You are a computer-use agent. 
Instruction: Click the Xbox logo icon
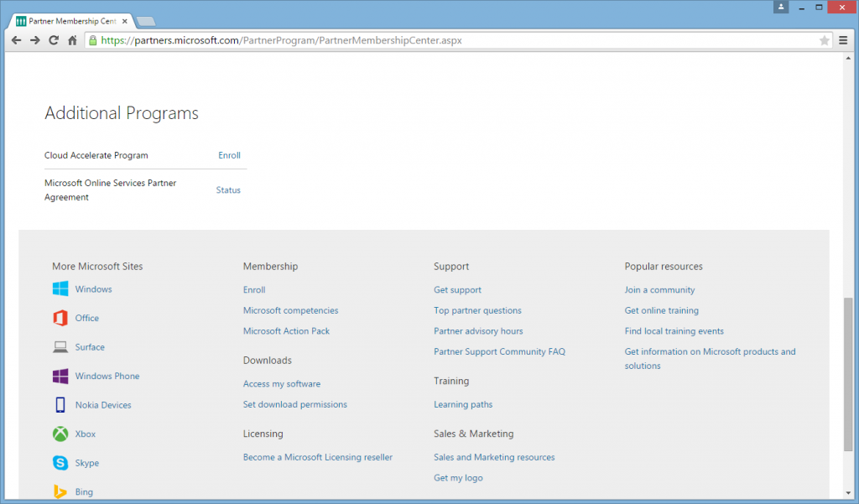click(x=60, y=434)
